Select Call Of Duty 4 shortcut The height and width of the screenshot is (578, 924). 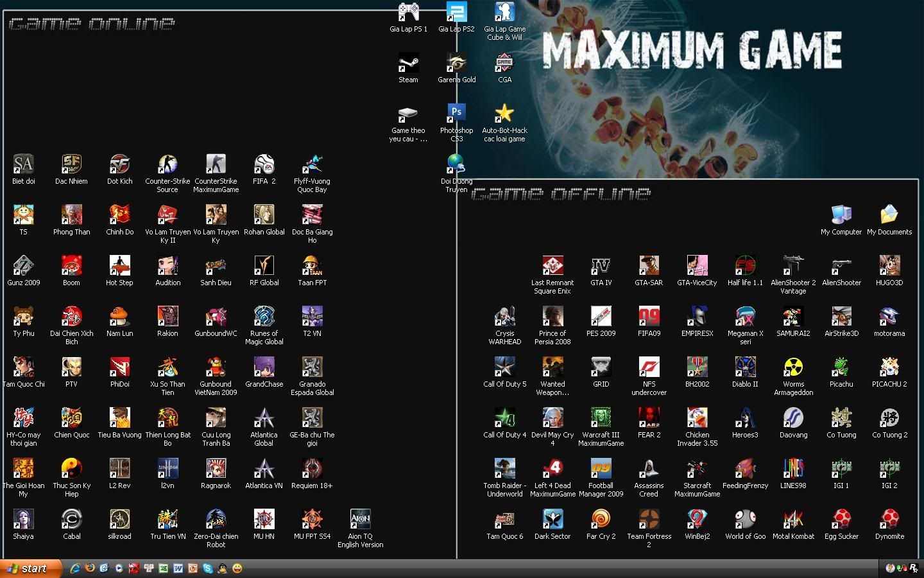click(504, 418)
